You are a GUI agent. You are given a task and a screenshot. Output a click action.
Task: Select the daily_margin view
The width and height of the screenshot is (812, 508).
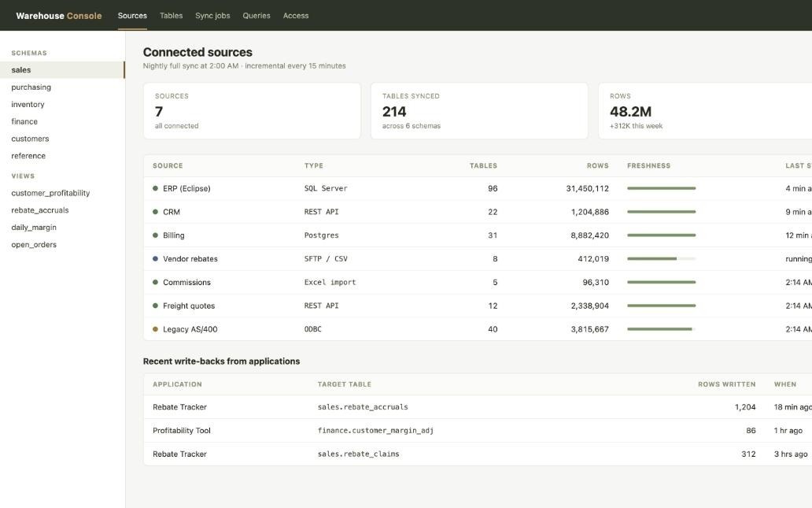click(62, 227)
